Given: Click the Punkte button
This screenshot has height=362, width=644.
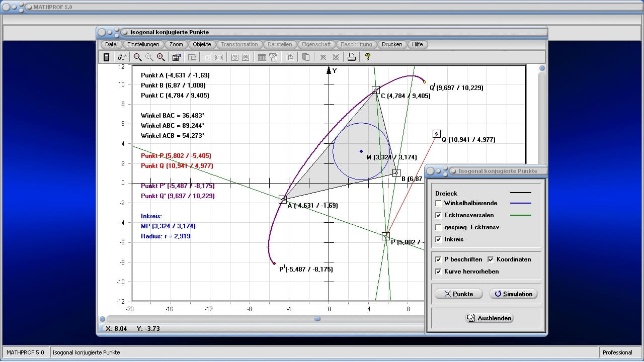Looking at the screenshot, I should click(459, 294).
